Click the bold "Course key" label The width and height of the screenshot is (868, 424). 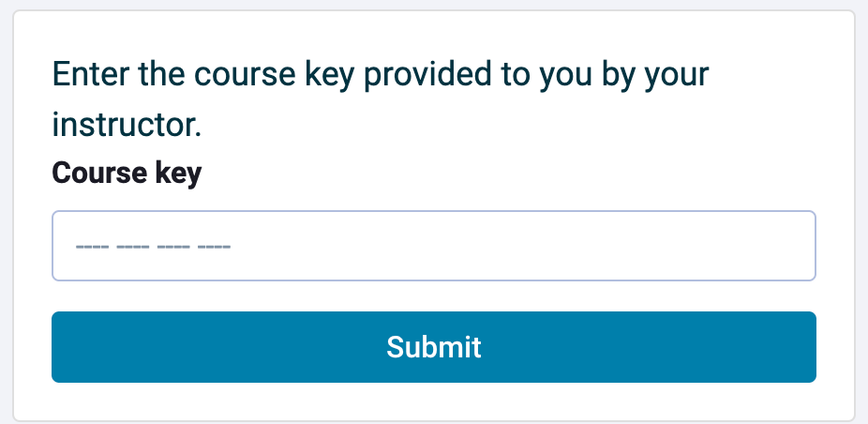(127, 174)
